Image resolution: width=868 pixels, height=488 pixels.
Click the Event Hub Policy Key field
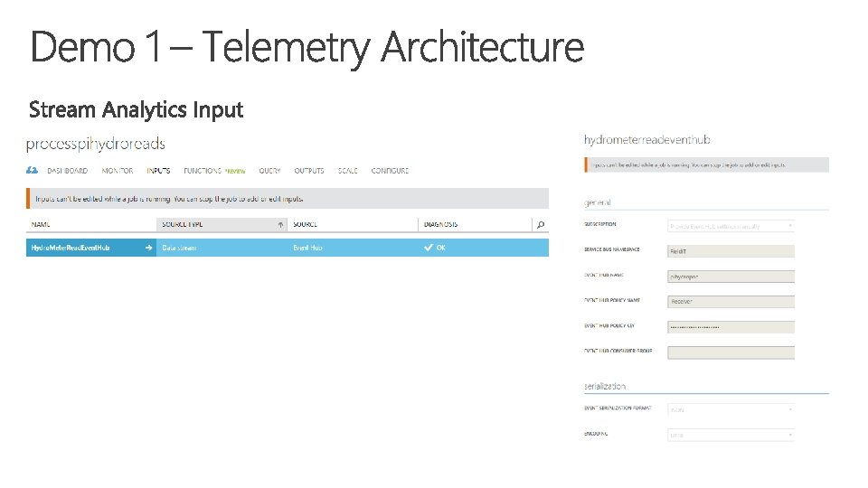[731, 327]
